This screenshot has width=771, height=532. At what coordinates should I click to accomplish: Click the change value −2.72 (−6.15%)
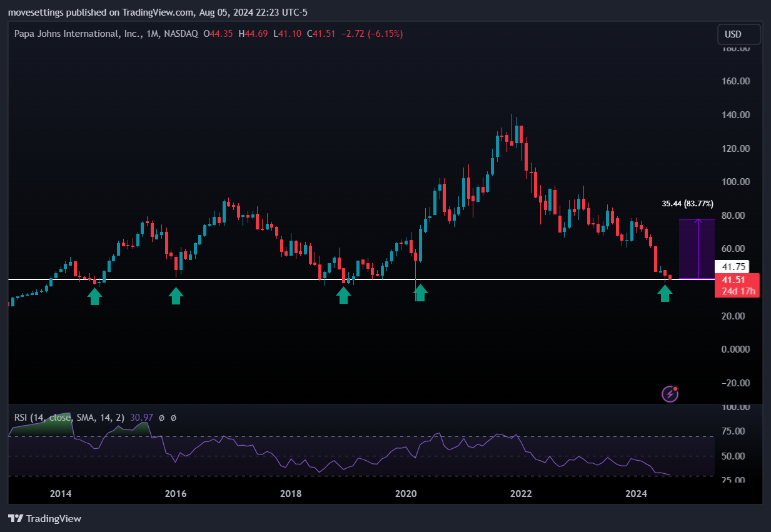372,34
